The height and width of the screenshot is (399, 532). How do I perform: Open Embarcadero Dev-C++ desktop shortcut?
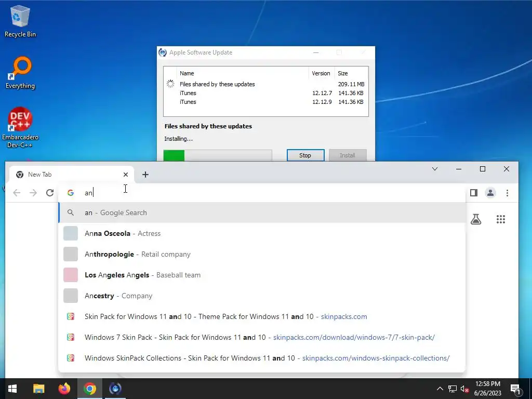tap(20, 128)
